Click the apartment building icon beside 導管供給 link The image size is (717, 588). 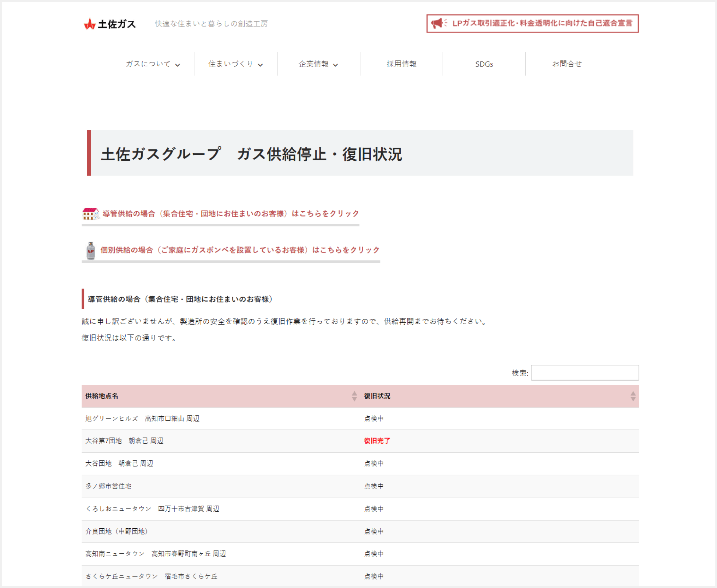tap(90, 214)
